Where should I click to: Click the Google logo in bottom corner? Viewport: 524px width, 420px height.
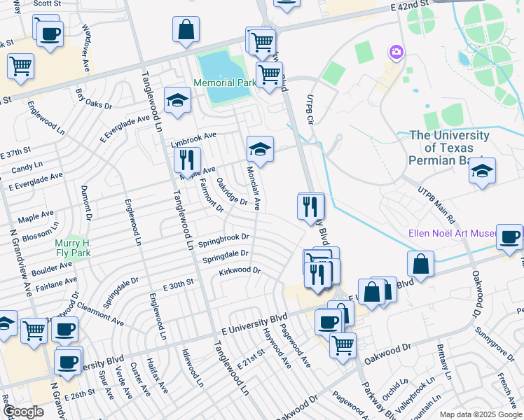click(x=23, y=411)
